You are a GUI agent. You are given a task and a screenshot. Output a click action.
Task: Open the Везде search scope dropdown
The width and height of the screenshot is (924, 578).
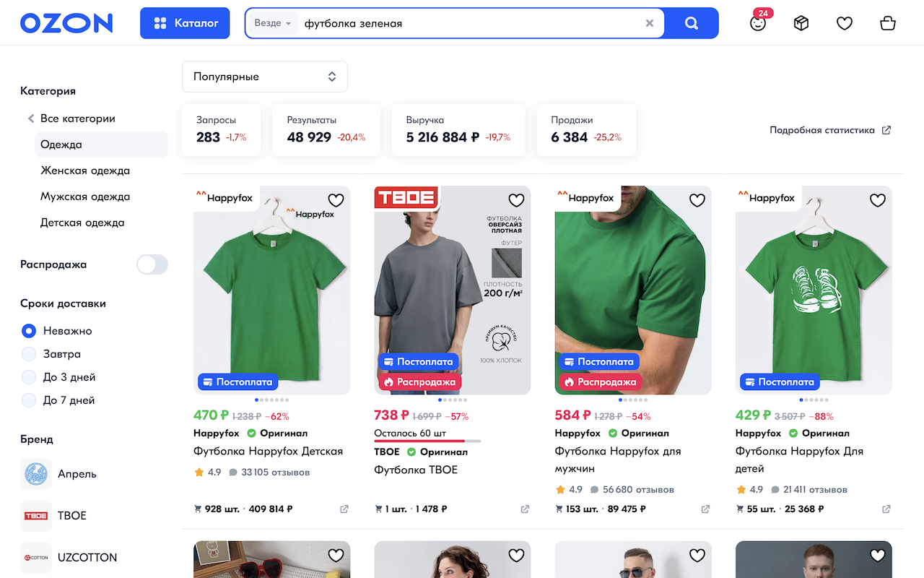[x=272, y=22]
